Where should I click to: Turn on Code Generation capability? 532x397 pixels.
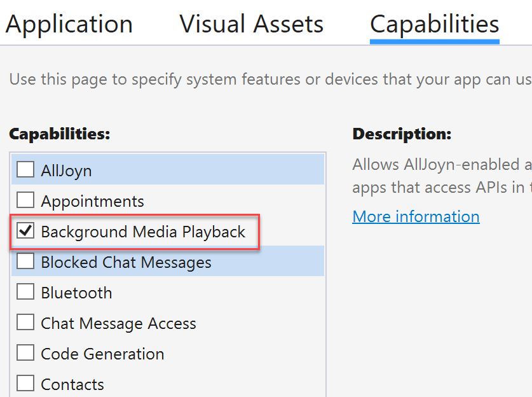tap(25, 352)
